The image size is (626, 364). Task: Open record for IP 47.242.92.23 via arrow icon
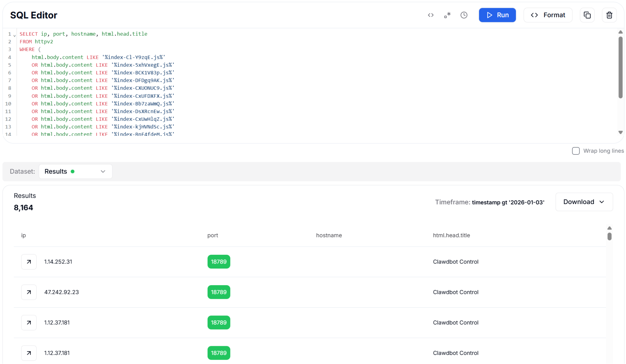[29, 292]
